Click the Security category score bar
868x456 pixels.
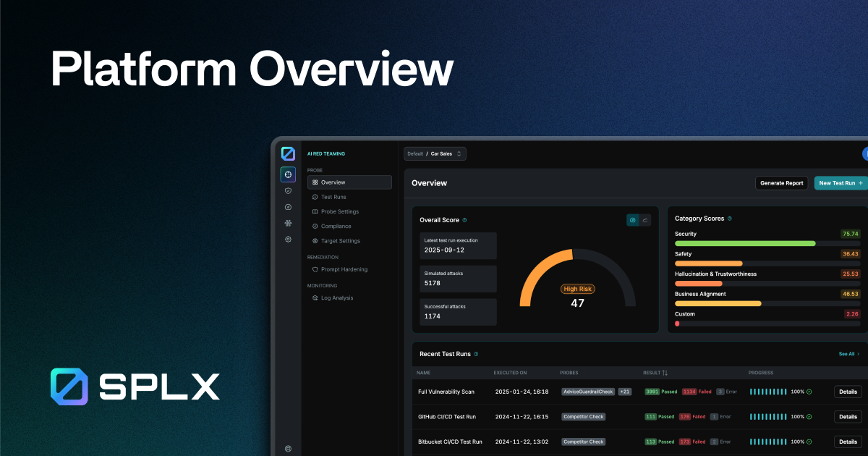tap(745, 244)
